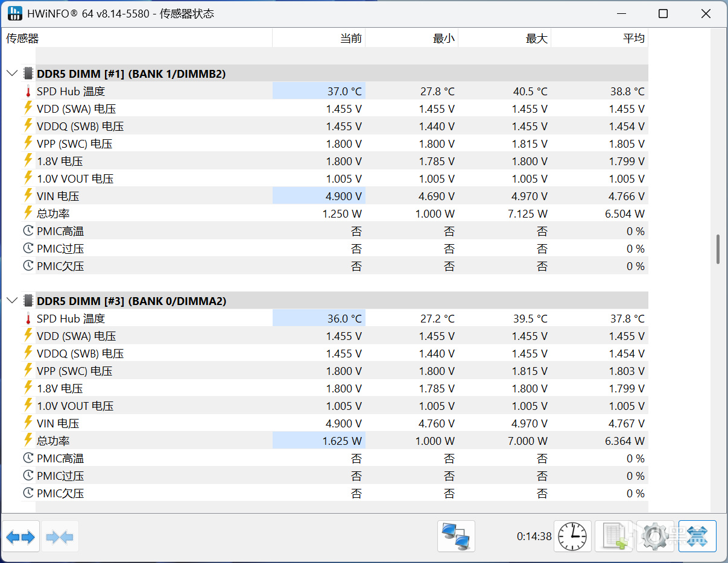
Task: Open the network remote monitoring icon
Action: click(456, 536)
